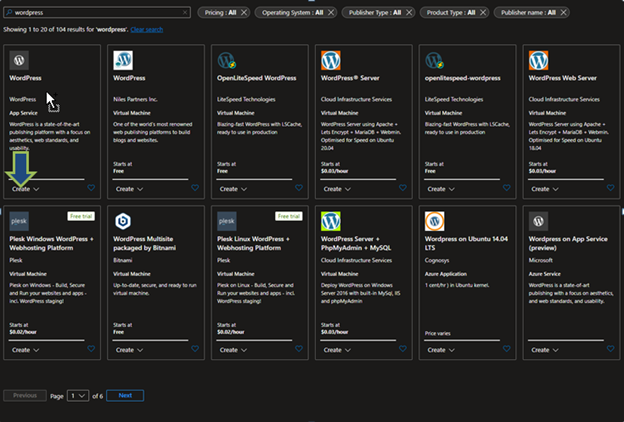Click Free trial badge on Plesk Windows card
Screen dimensions: 624x422
[x=81, y=216]
